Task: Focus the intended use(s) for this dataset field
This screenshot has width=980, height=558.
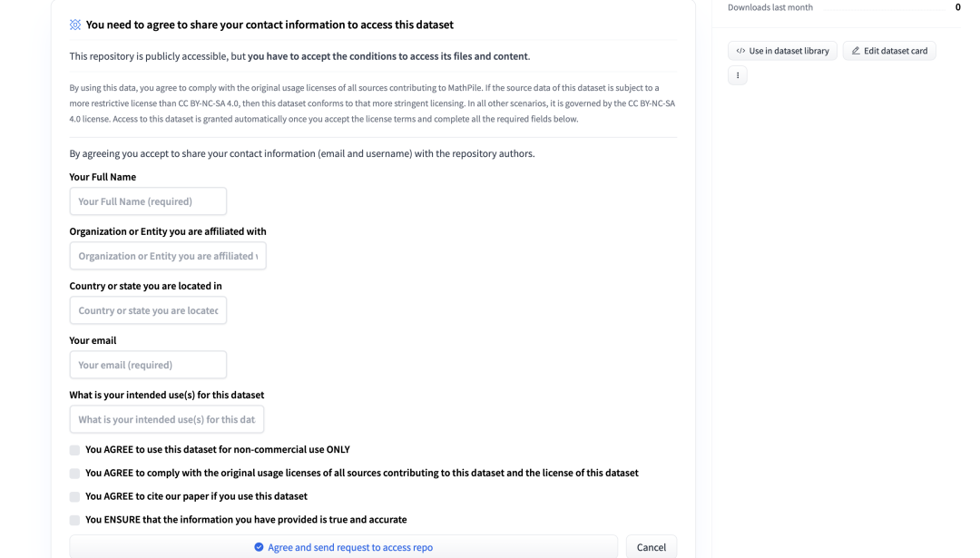Action: (167, 419)
